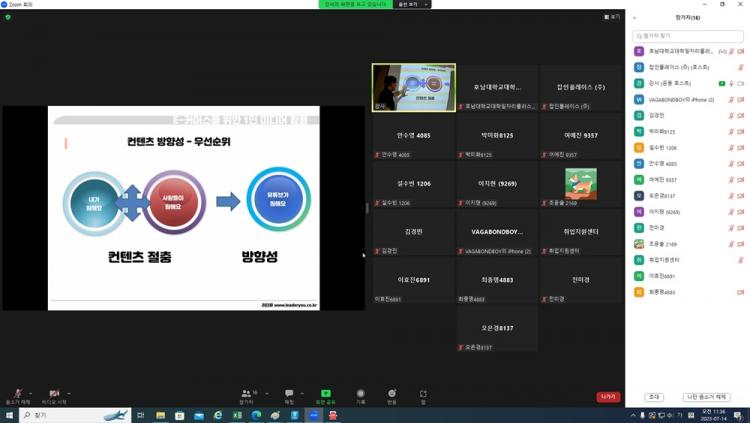Viewport: 750px width, 423px height.
Task: Open the apps (앱) icon
Action: [x=423, y=394]
